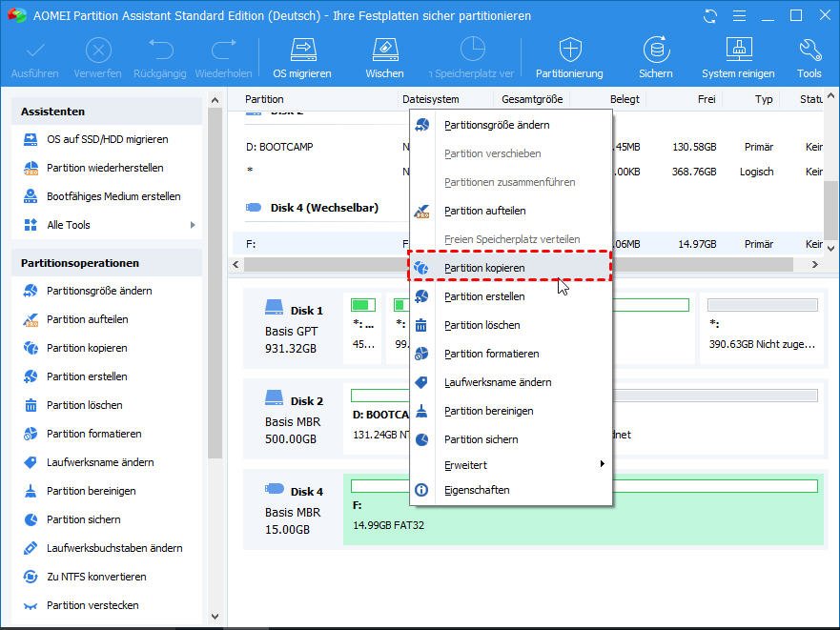
Task: Click Partitionsgröße ändern in sidebar
Action: pyautogui.click(x=99, y=291)
